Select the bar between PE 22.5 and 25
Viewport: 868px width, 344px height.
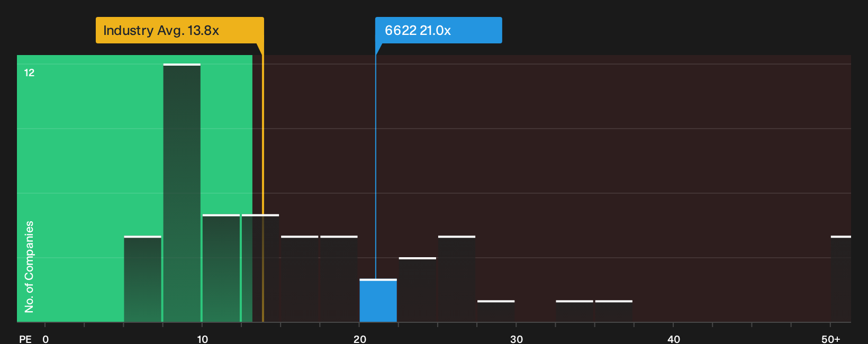pyautogui.click(x=418, y=290)
